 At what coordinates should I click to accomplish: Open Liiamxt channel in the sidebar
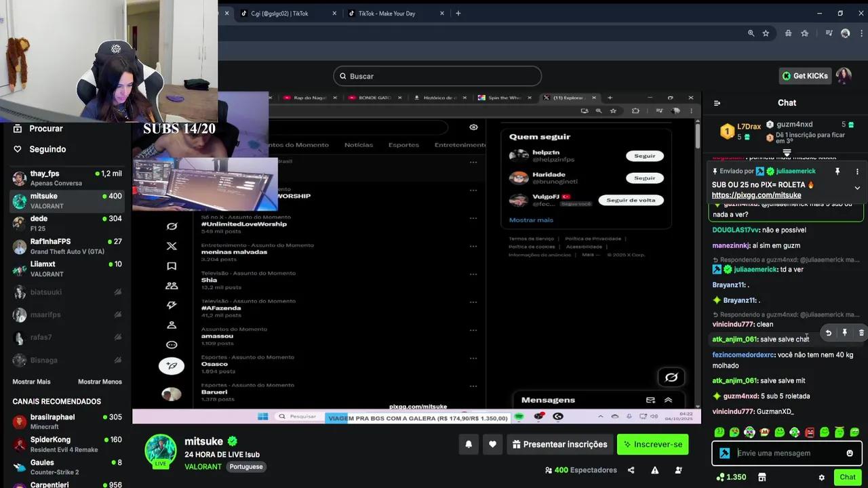[x=66, y=269]
